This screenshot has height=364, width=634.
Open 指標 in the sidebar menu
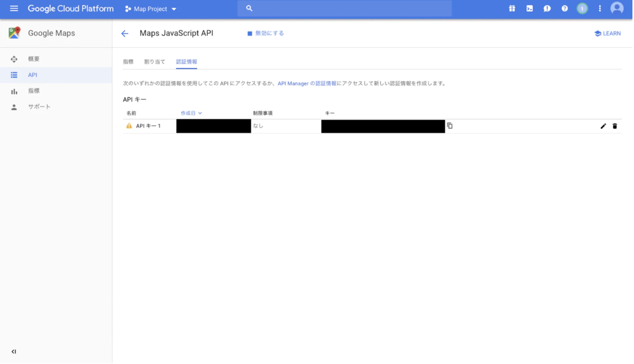point(56,91)
